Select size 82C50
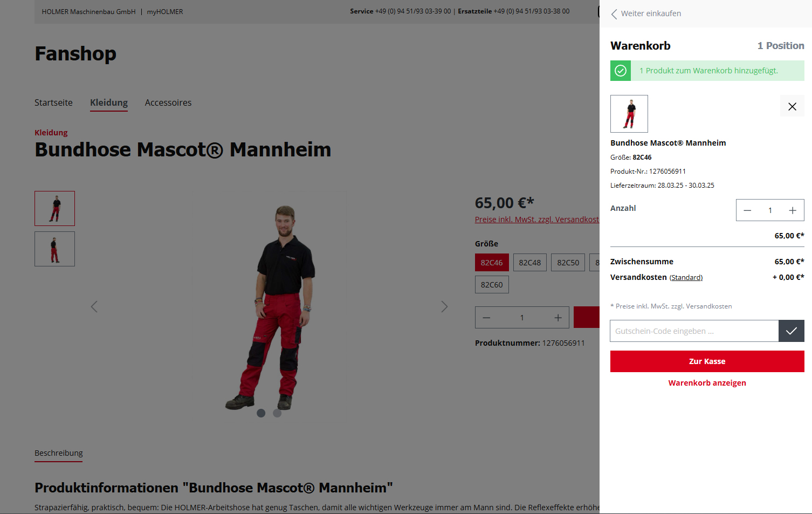Image resolution: width=812 pixels, height=514 pixels. (x=568, y=263)
